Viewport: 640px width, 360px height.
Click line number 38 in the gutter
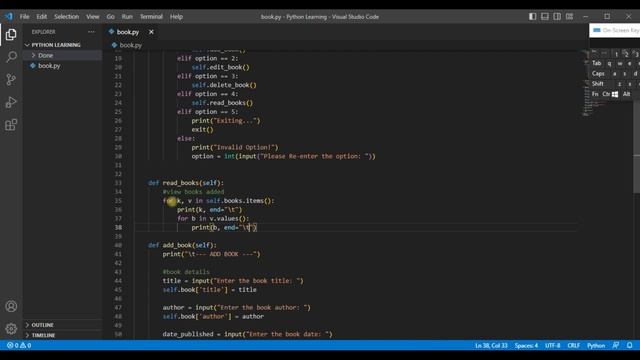coord(118,228)
